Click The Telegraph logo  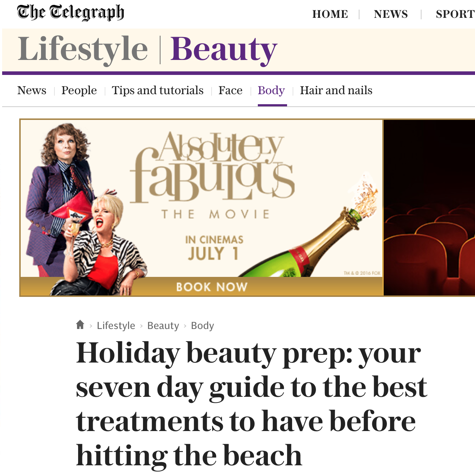click(x=71, y=12)
